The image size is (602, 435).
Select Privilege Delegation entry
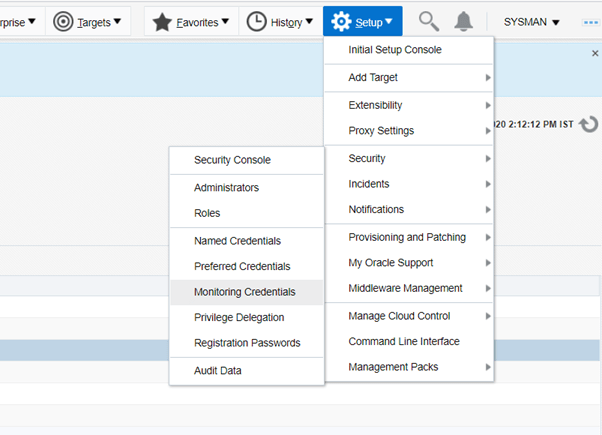pyautogui.click(x=239, y=317)
